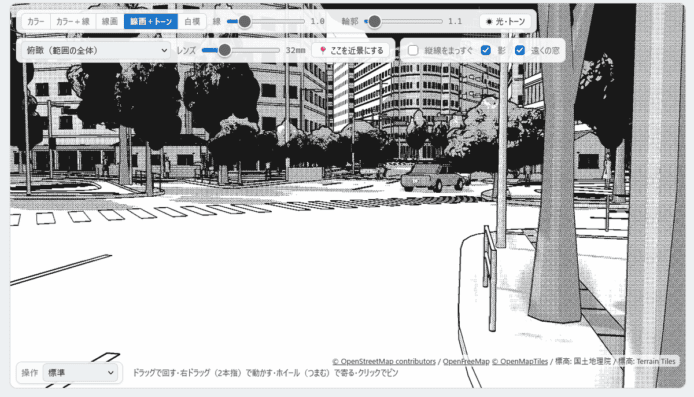The height and width of the screenshot is (397, 694).
Task: Open the 俯瞰（範囲の全体）view dropdown
Action: coord(96,50)
